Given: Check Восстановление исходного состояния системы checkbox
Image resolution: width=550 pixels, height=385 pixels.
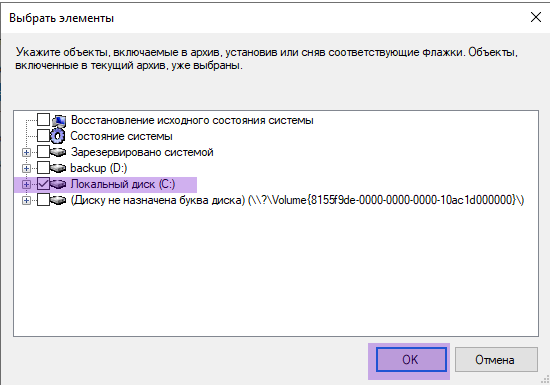Looking at the screenshot, I should (x=43, y=120).
